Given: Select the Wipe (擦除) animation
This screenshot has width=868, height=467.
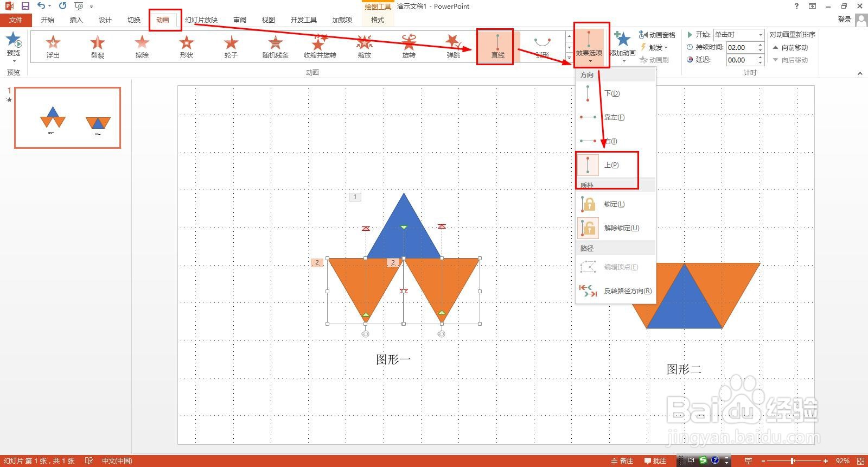Looking at the screenshot, I should (x=142, y=47).
